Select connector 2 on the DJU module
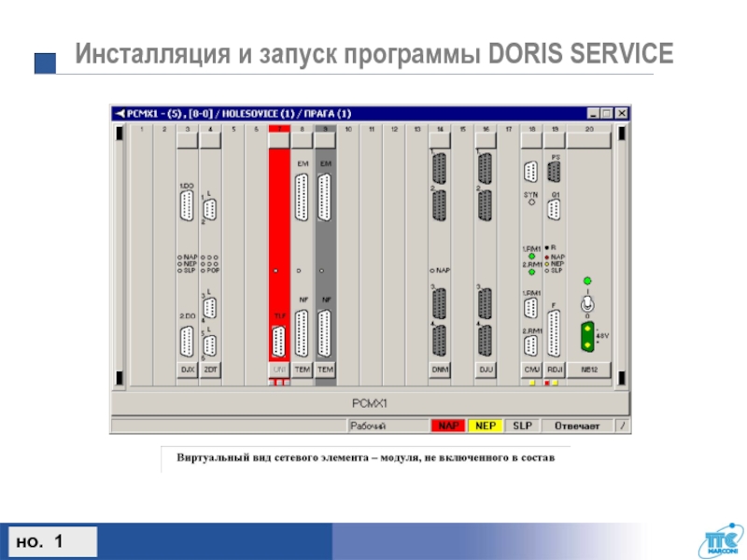 485,205
